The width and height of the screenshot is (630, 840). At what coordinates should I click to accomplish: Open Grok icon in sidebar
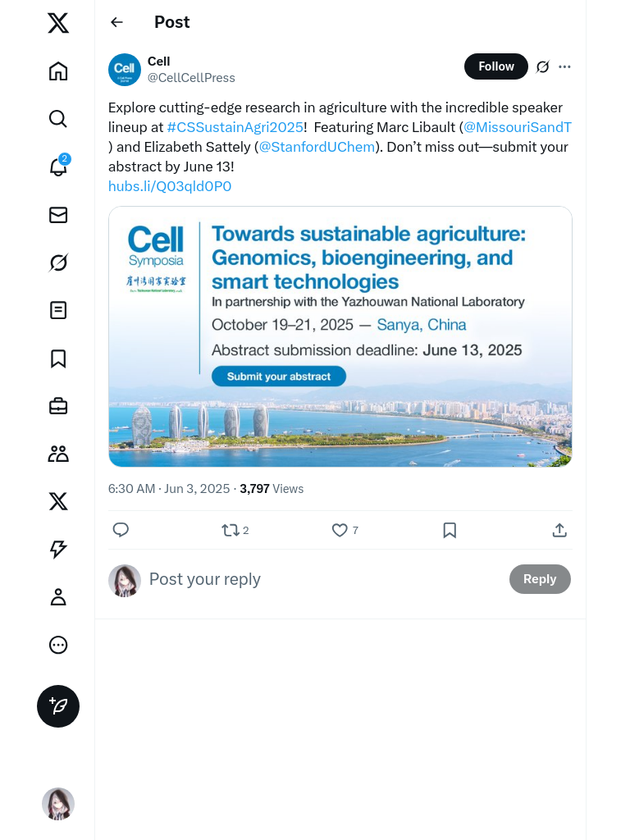pyautogui.click(x=58, y=262)
